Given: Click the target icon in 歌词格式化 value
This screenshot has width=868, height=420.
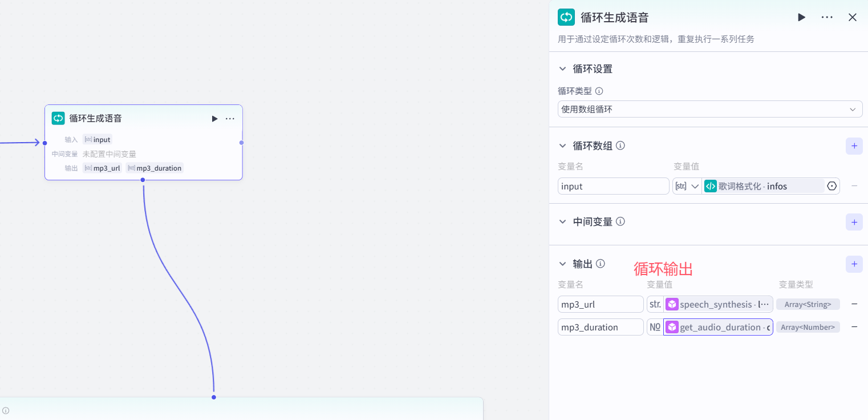Looking at the screenshot, I should [832, 186].
